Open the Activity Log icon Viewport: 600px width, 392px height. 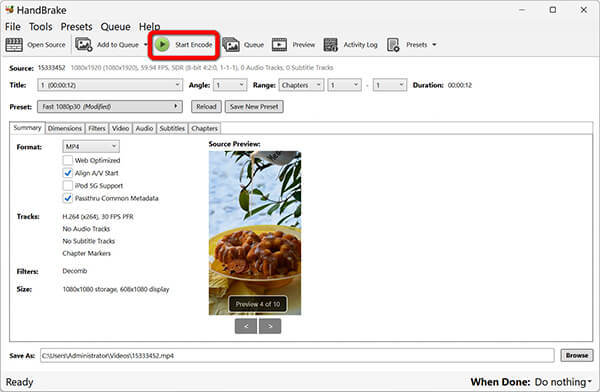[x=331, y=45]
